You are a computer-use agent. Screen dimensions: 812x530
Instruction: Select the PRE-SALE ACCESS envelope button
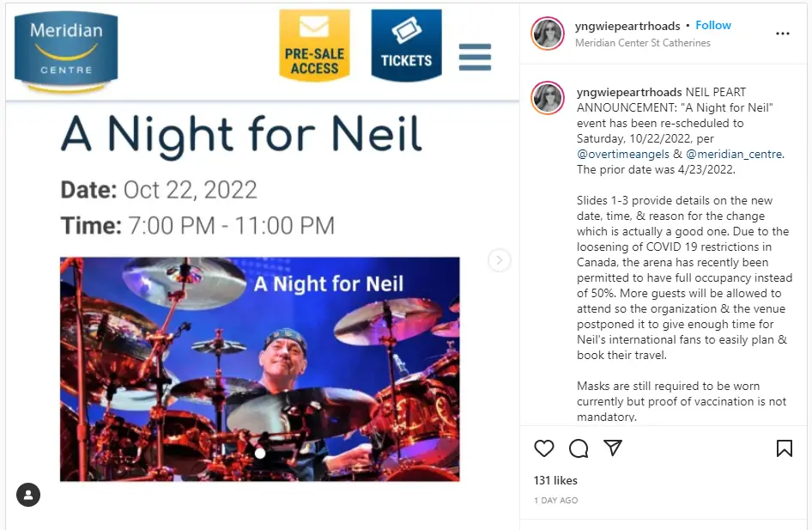[x=314, y=45]
